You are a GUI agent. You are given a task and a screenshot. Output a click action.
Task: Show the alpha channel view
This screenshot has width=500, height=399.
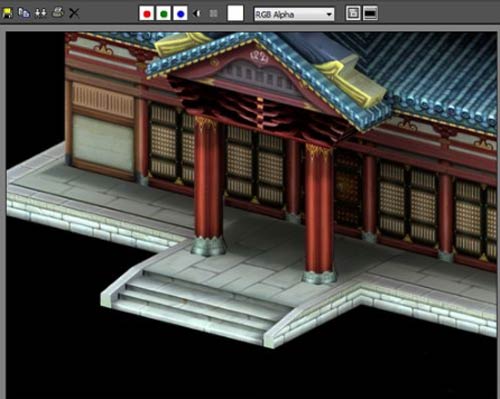[x=197, y=14]
